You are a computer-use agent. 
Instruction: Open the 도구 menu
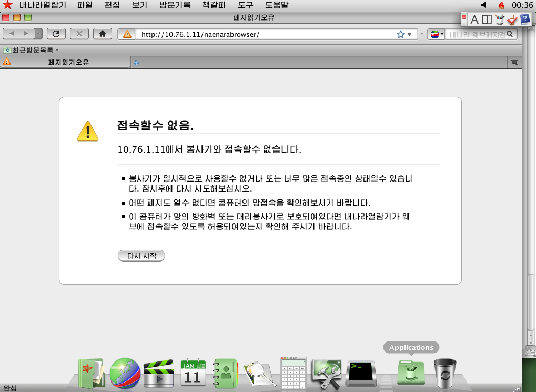[245, 5]
